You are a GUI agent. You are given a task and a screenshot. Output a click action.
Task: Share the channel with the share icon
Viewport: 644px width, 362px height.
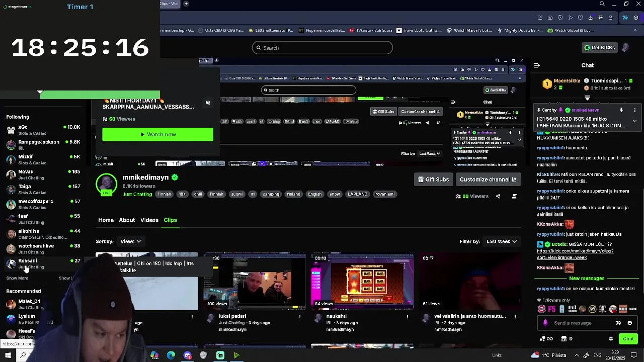point(498,196)
